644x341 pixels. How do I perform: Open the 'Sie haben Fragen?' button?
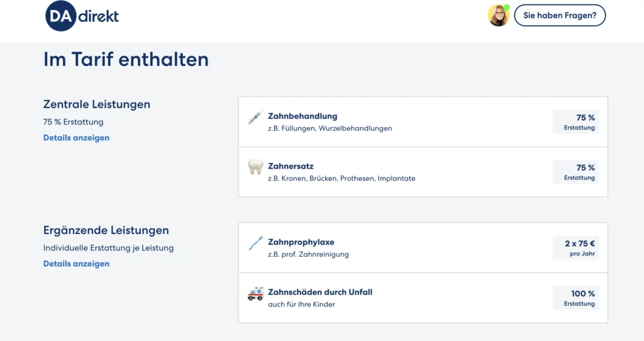pyautogui.click(x=560, y=16)
